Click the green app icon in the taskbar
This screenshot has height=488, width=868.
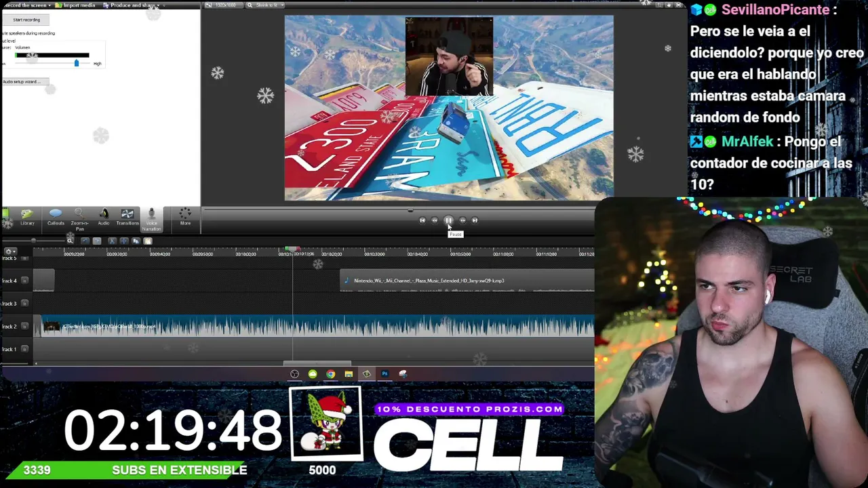coord(313,374)
